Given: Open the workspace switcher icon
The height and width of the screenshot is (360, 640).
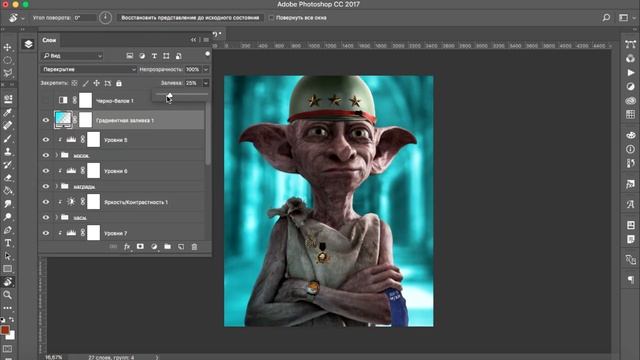Looking at the screenshot, I should (623, 18).
